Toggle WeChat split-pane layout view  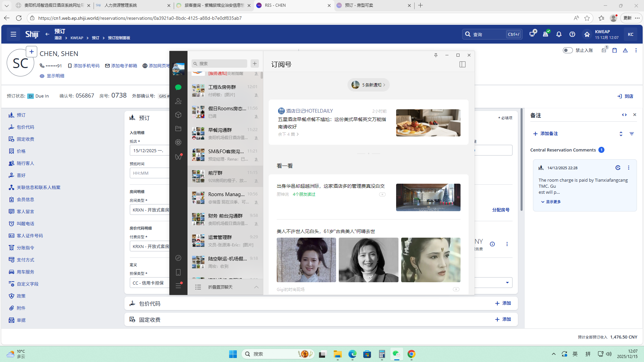463,64
